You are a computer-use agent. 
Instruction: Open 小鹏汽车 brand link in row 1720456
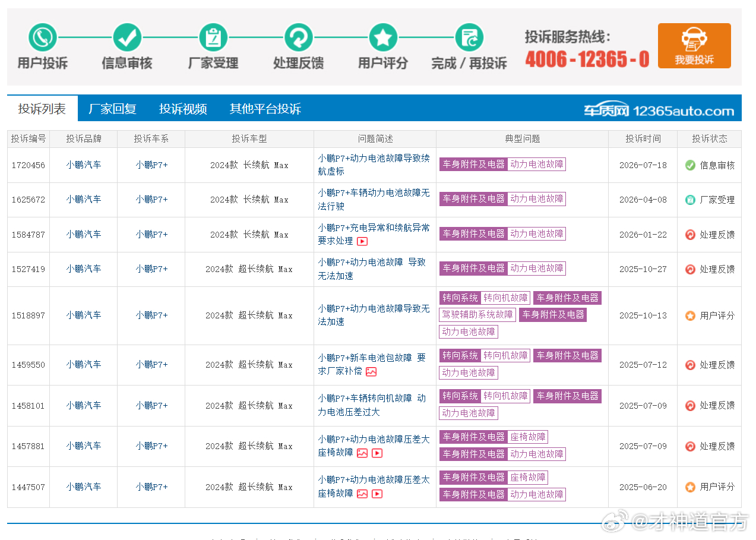tap(84, 165)
